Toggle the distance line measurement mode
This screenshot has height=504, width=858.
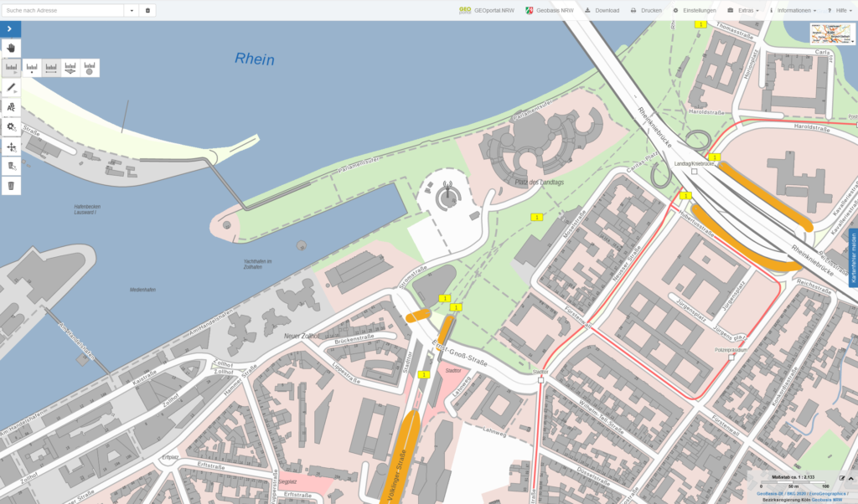point(51,68)
